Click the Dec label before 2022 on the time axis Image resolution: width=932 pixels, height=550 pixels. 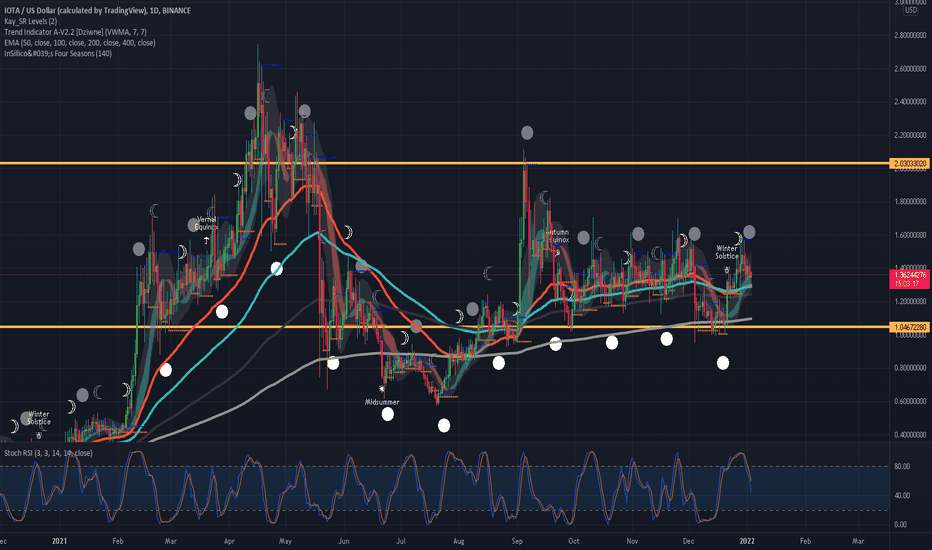(688, 541)
